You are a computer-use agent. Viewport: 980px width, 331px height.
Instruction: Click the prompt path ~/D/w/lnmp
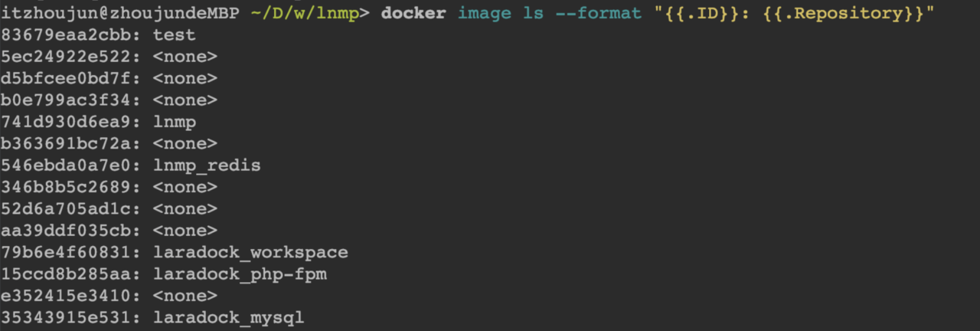tap(305, 14)
